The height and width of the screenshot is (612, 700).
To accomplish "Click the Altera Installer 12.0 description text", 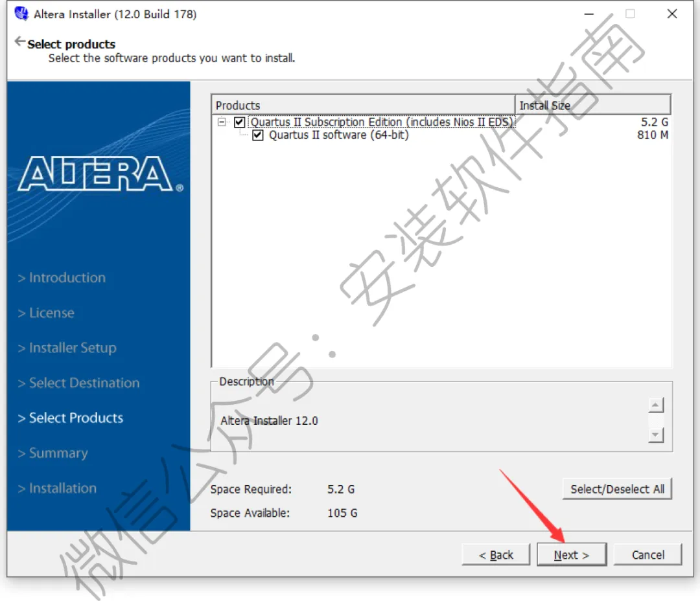I will [x=269, y=421].
